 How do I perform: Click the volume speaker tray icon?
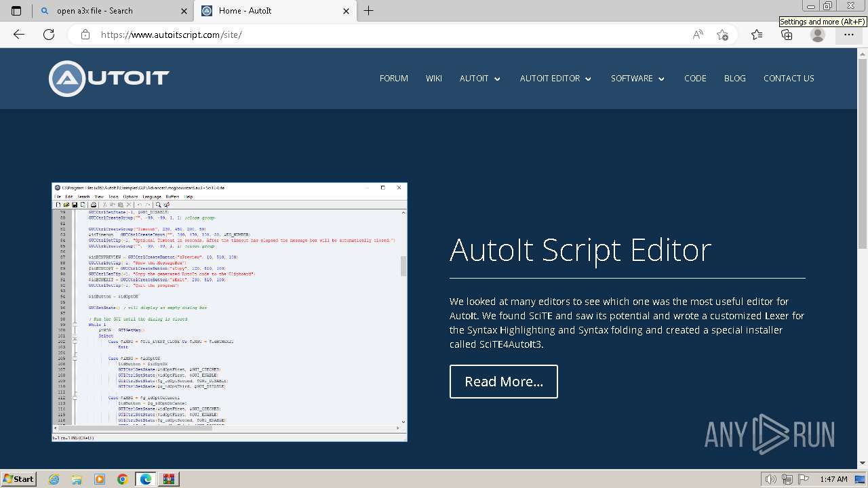771,479
